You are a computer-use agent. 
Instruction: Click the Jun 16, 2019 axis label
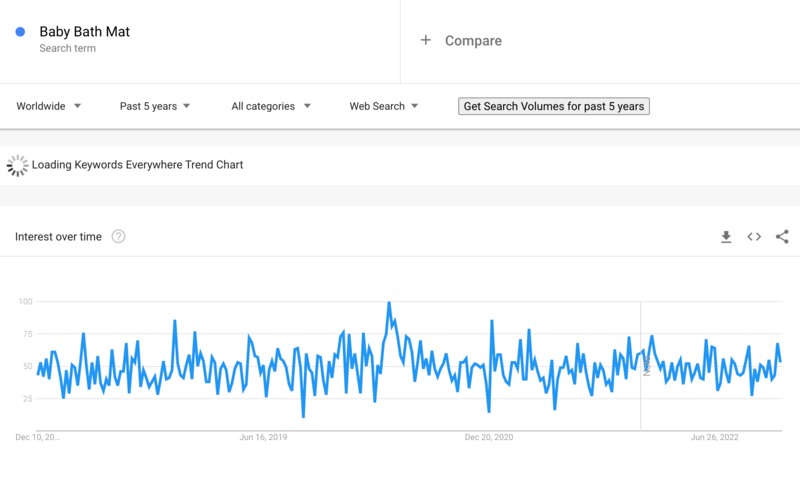coord(264,437)
